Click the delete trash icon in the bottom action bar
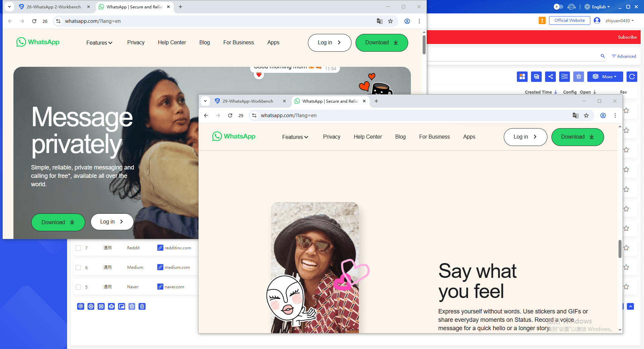 [x=142, y=306]
